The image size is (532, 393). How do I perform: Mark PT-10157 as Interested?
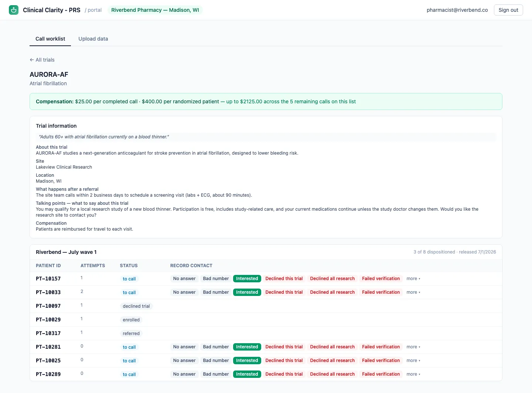click(x=247, y=279)
